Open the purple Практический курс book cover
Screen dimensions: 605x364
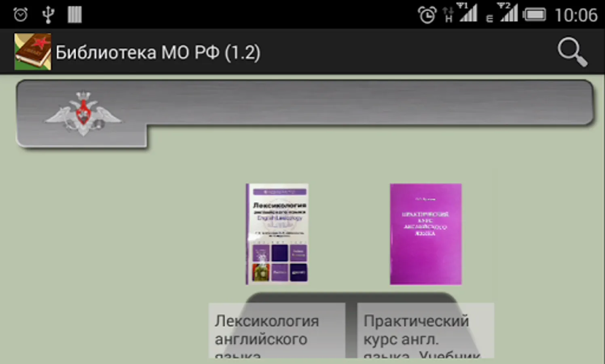tap(425, 234)
